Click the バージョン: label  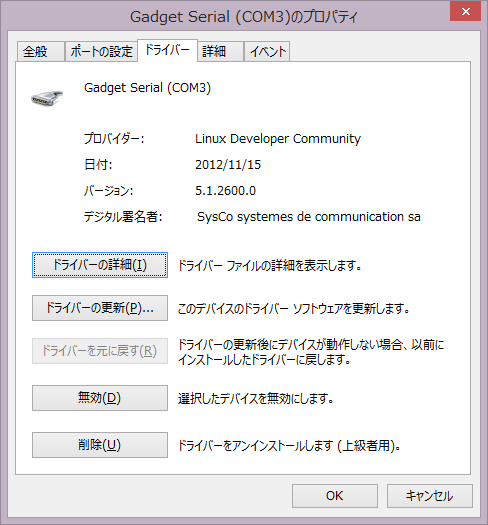109,191
